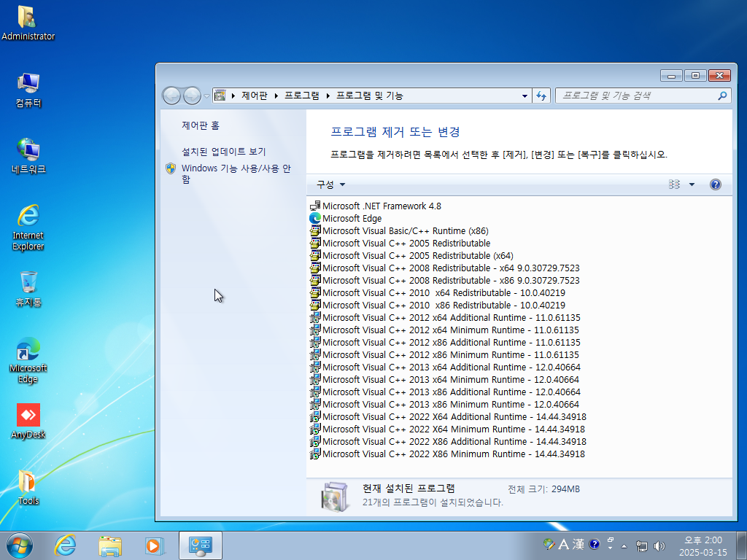Select Visual C++ 2008 Redistributable x86 entry
This screenshot has width=747, height=560.
pos(444,281)
